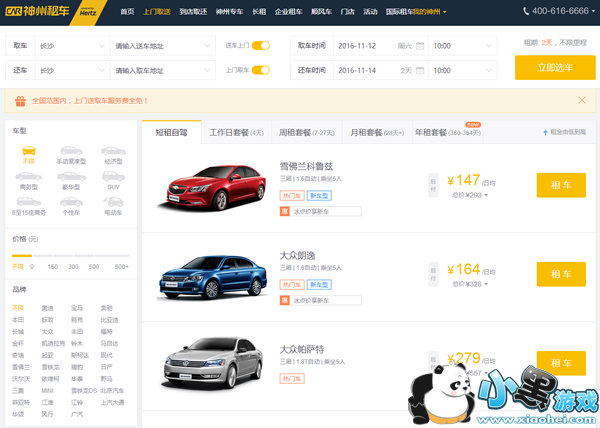Open calendar icon for 取车时间 date
600x428 pixels.
click(420, 46)
